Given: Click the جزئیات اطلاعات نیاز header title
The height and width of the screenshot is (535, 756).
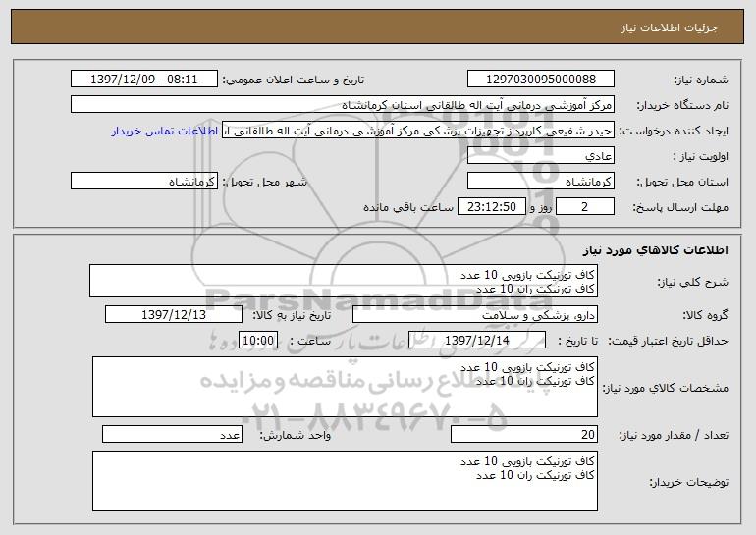Looking at the screenshot, I should (x=669, y=27).
